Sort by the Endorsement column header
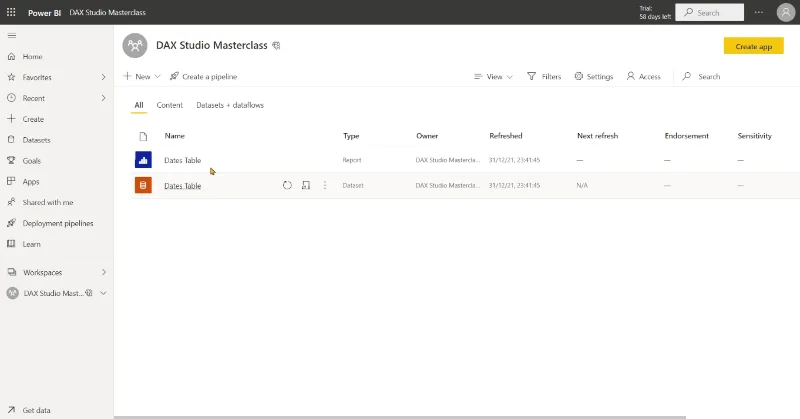800x419 pixels. tap(686, 136)
